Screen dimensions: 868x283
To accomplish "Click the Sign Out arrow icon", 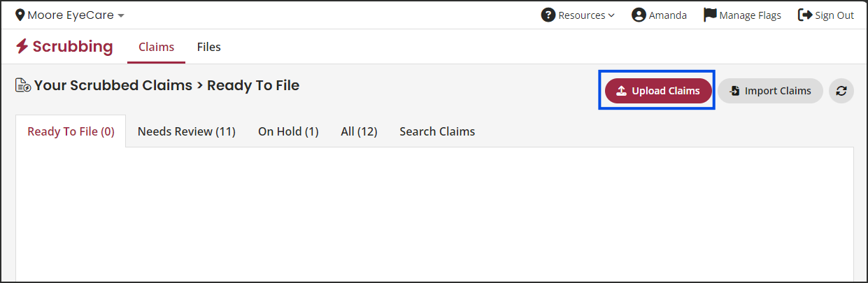I will [805, 15].
